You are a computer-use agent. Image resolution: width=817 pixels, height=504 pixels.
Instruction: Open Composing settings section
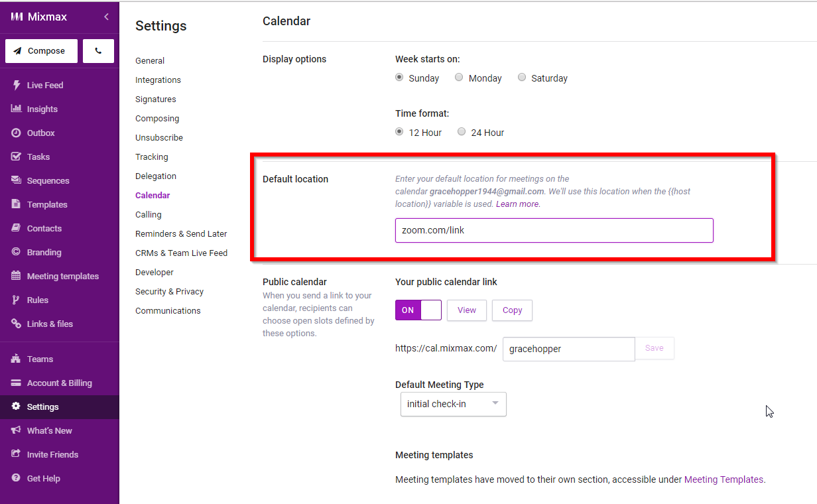point(157,118)
